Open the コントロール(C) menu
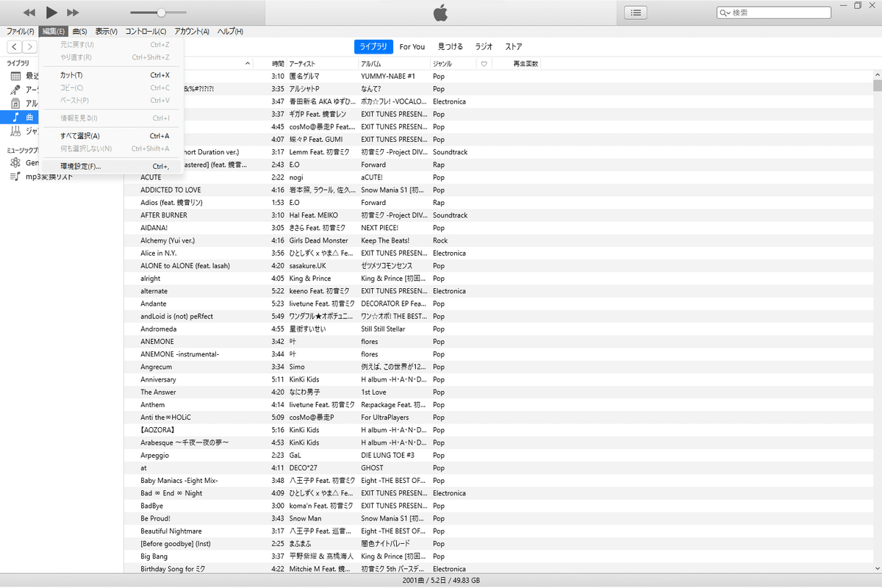 point(146,32)
